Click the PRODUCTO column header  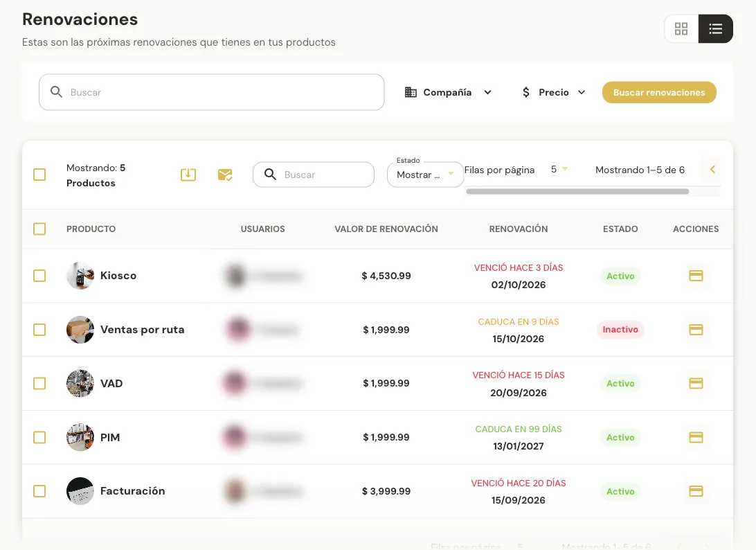(91, 229)
